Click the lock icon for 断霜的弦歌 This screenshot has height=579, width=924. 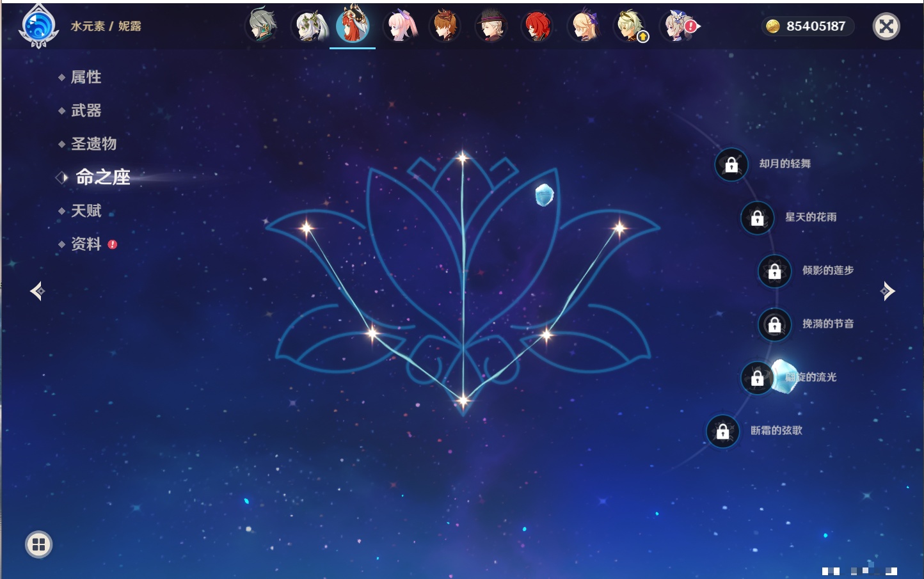[x=722, y=431]
